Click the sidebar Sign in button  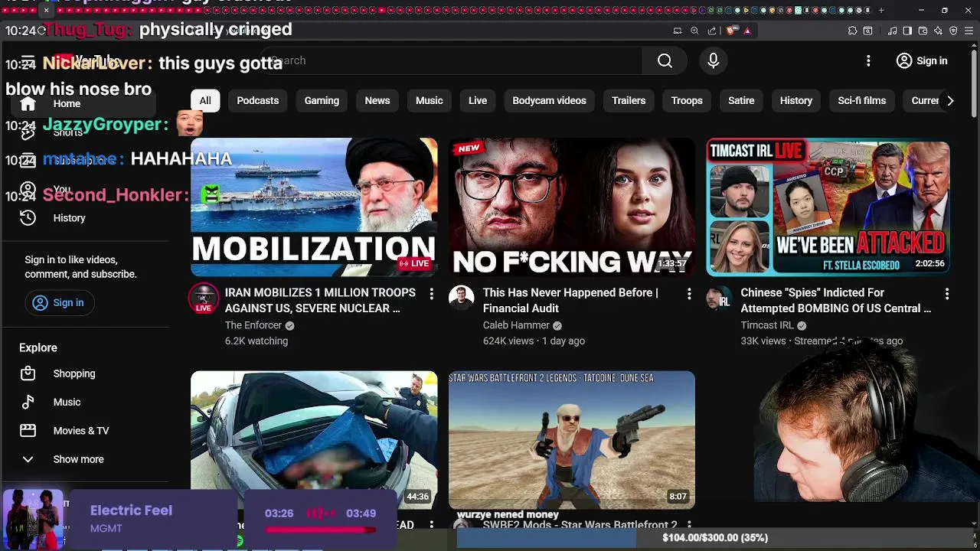tap(58, 302)
